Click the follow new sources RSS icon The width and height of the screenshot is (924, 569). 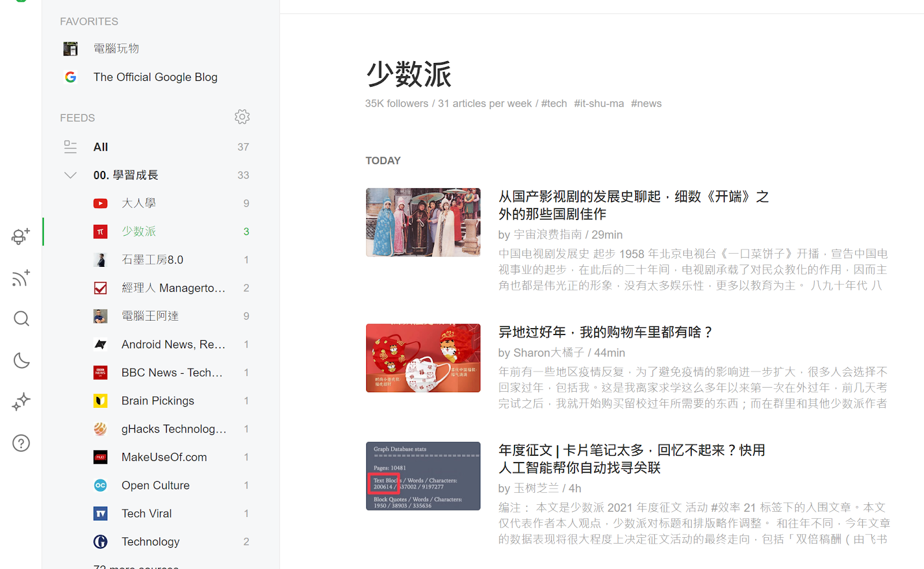coord(21,278)
